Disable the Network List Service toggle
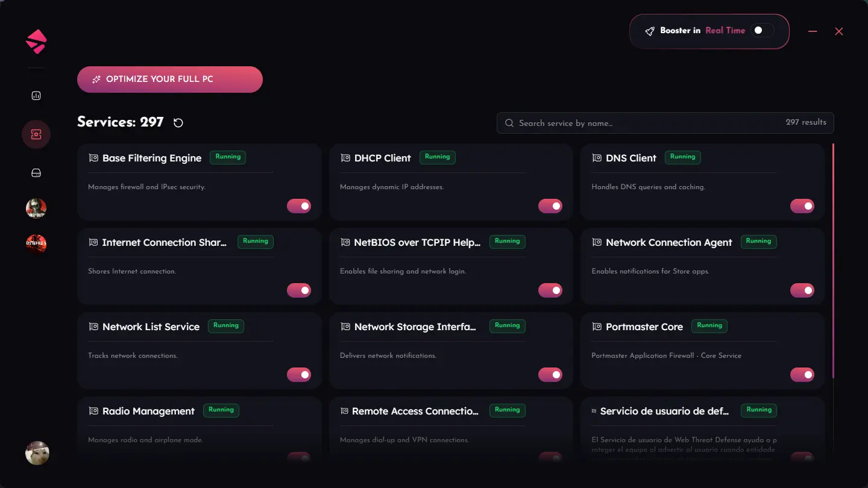This screenshot has width=868, height=488. click(x=298, y=374)
